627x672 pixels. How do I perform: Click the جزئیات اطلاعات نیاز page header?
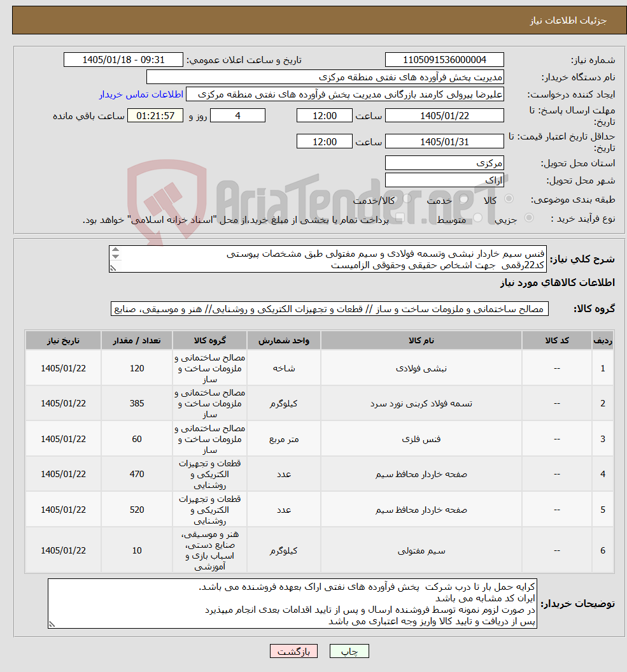point(568,20)
